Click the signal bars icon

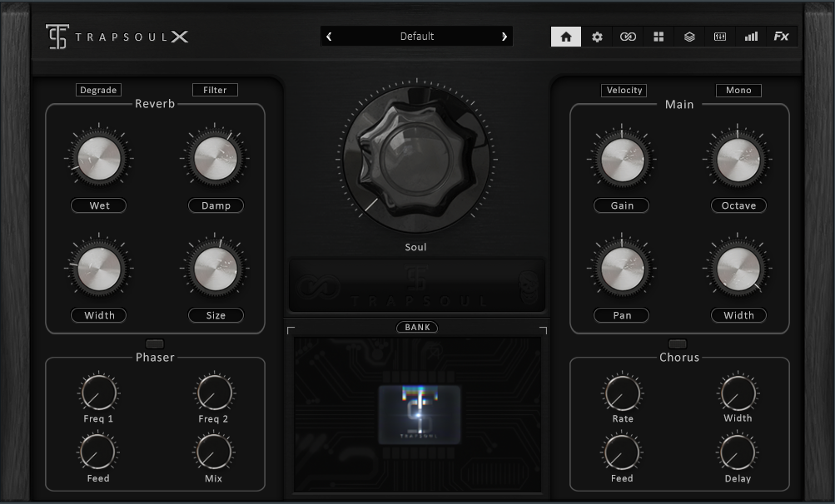point(751,37)
